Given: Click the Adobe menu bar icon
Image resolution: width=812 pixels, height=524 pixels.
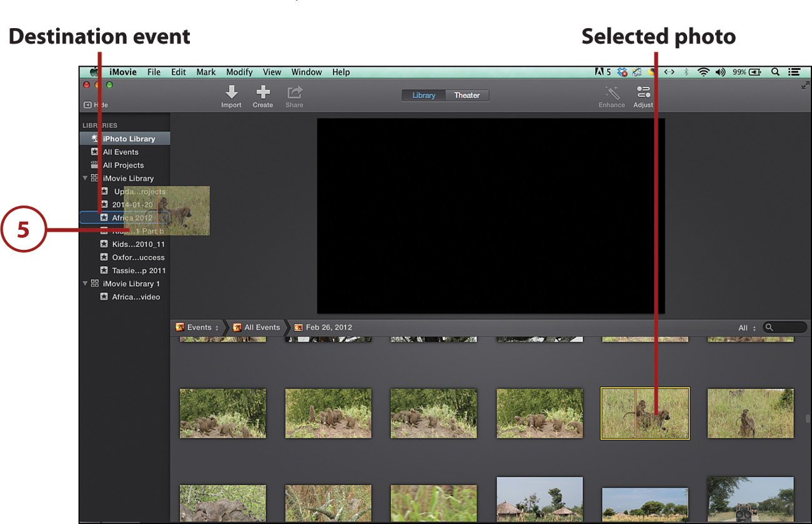Looking at the screenshot, I should pyautogui.click(x=602, y=72).
